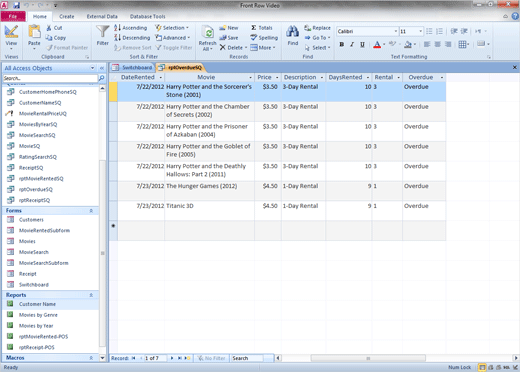Click the Filter funnel icon
The height and width of the screenshot is (372, 520).
tap(102, 32)
